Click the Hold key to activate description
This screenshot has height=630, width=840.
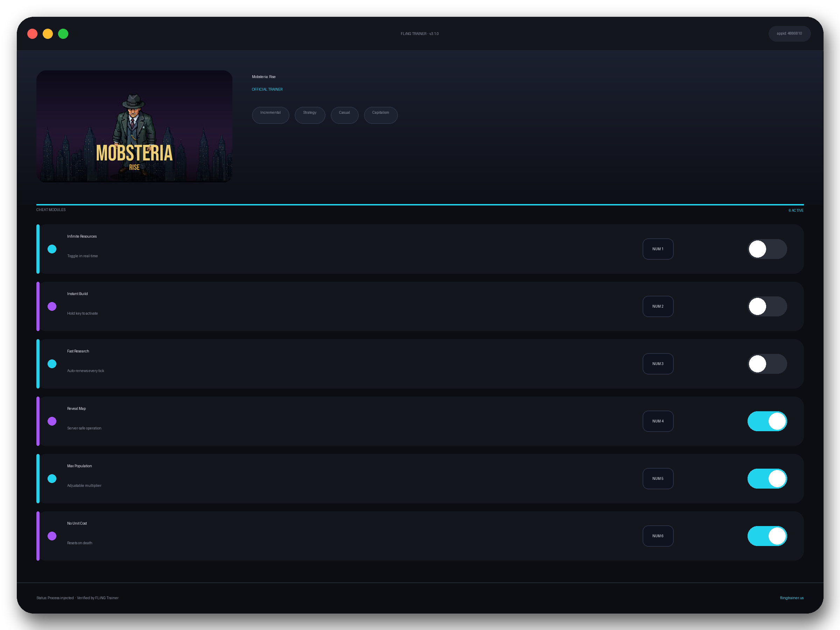(x=82, y=313)
